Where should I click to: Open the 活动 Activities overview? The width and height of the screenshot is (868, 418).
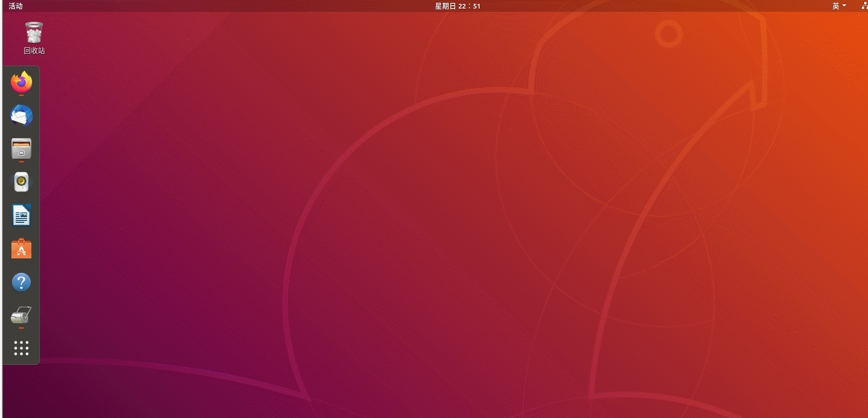click(16, 6)
